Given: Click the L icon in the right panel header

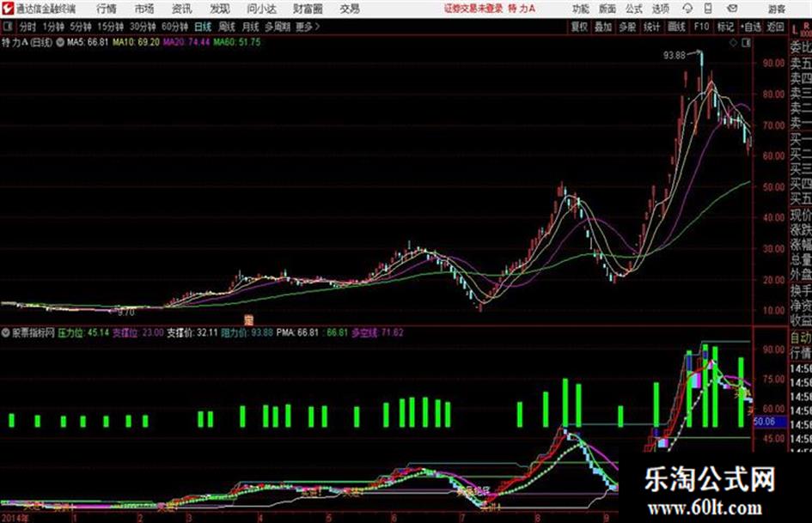Looking at the screenshot, I should (x=795, y=30).
